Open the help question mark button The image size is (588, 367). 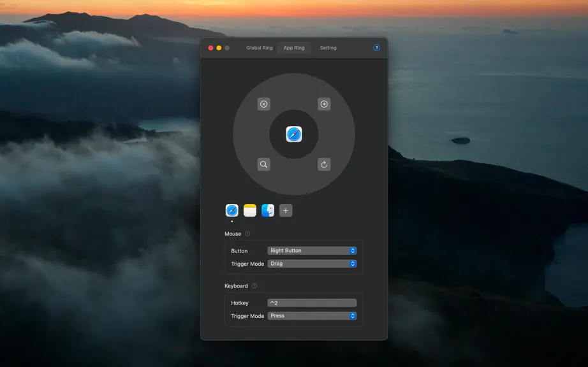pyautogui.click(x=376, y=48)
